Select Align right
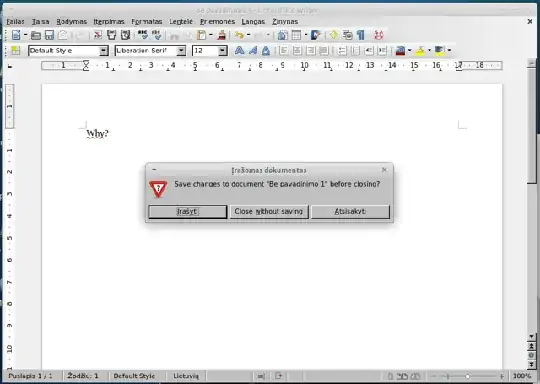The image size is (540, 384). 311,51
